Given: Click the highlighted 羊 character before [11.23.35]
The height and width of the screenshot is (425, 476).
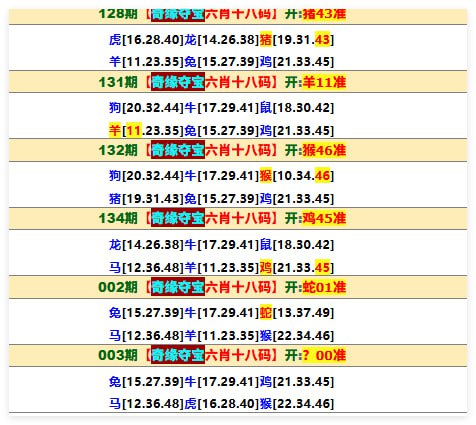Looking at the screenshot, I should (x=115, y=130).
